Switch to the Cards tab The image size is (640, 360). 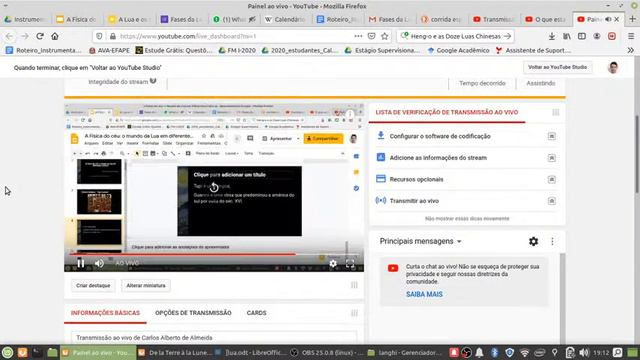pos(256,313)
